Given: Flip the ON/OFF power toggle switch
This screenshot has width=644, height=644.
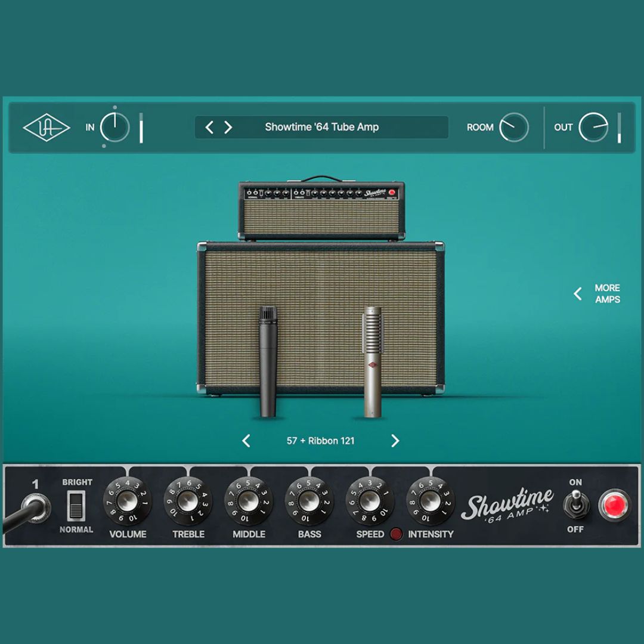Looking at the screenshot, I should coord(576,504).
